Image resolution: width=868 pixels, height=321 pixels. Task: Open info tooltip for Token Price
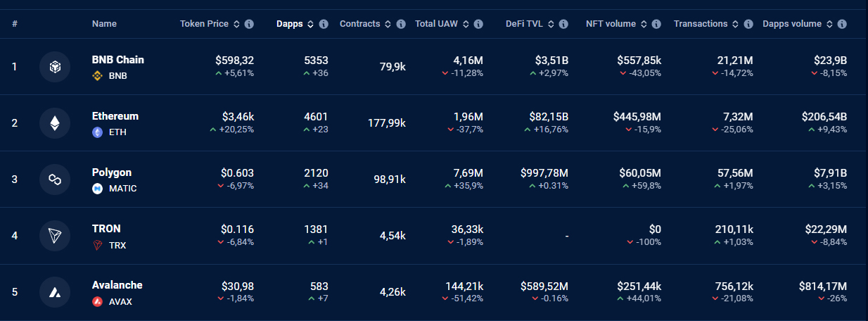tap(249, 24)
